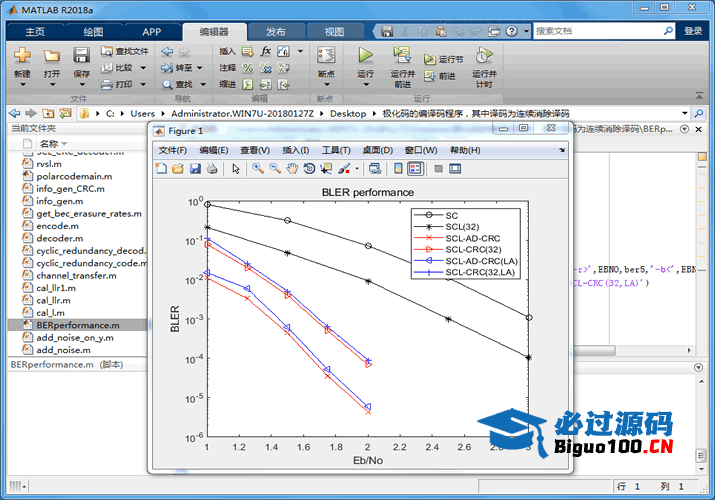Click the editor horizontal scrollbar thumb

pyautogui.click(x=595, y=351)
